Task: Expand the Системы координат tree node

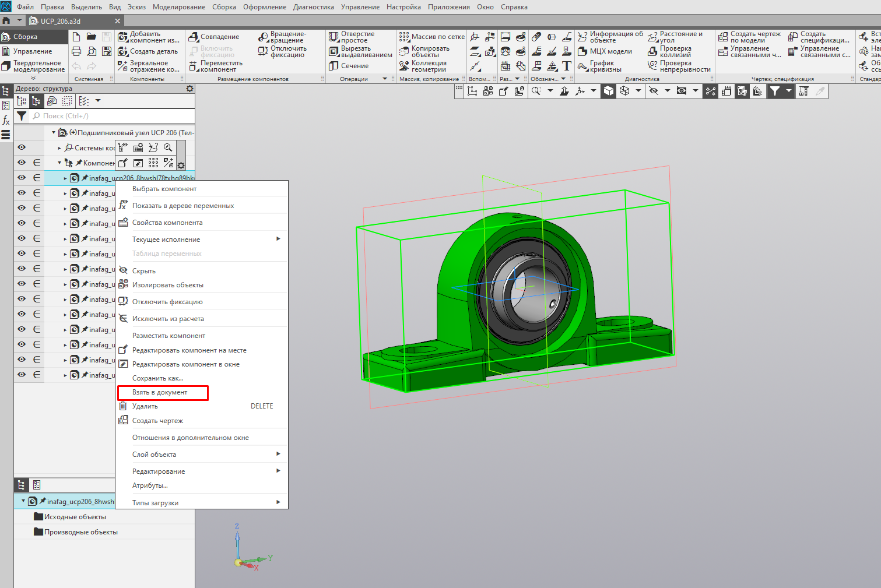Action: click(x=59, y=148)
